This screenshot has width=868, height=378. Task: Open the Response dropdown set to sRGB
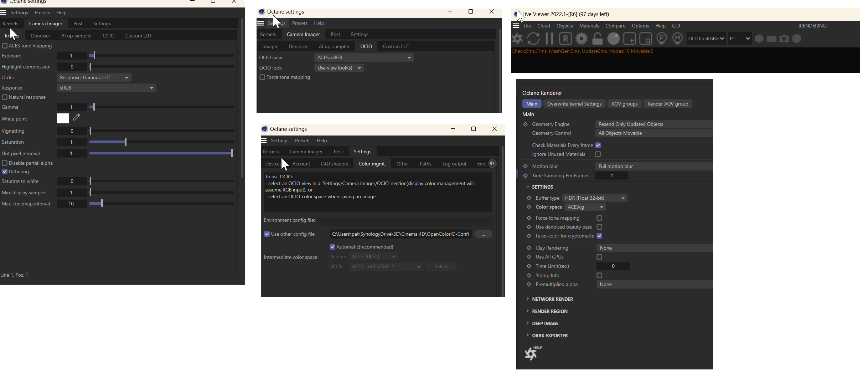tap(107, 88)
